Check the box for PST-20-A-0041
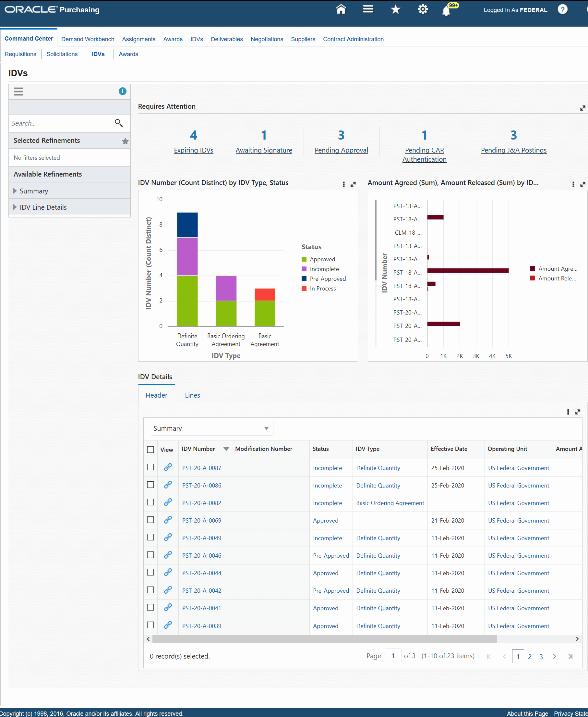Viewport: 588px width, 717px height. click(150, 608)
